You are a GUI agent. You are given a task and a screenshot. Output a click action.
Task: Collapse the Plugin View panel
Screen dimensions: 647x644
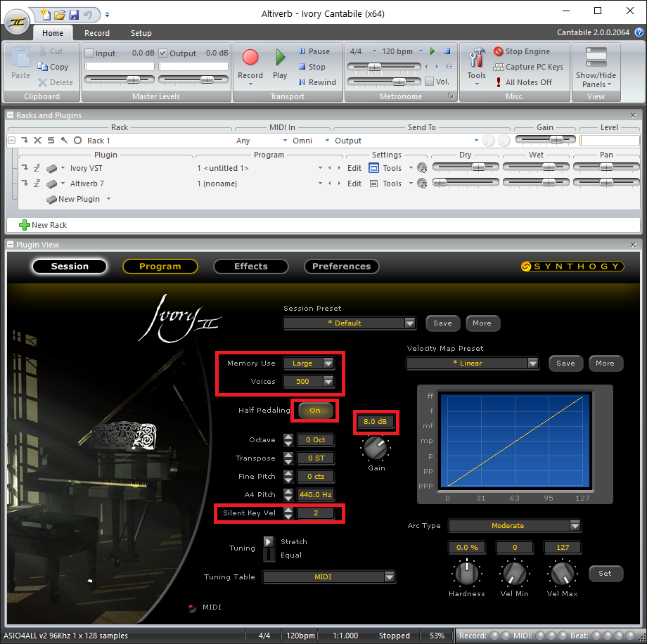click(11, 245)
